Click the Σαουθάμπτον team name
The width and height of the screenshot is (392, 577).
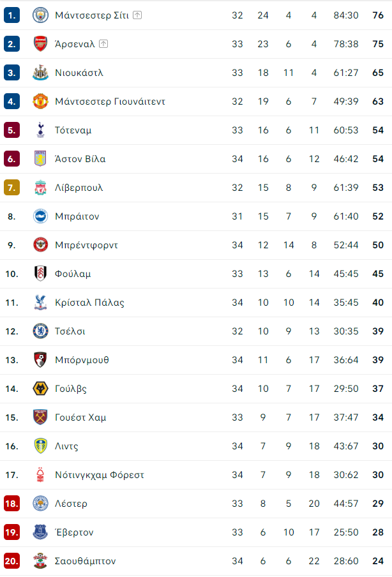(x=86, y=561)
